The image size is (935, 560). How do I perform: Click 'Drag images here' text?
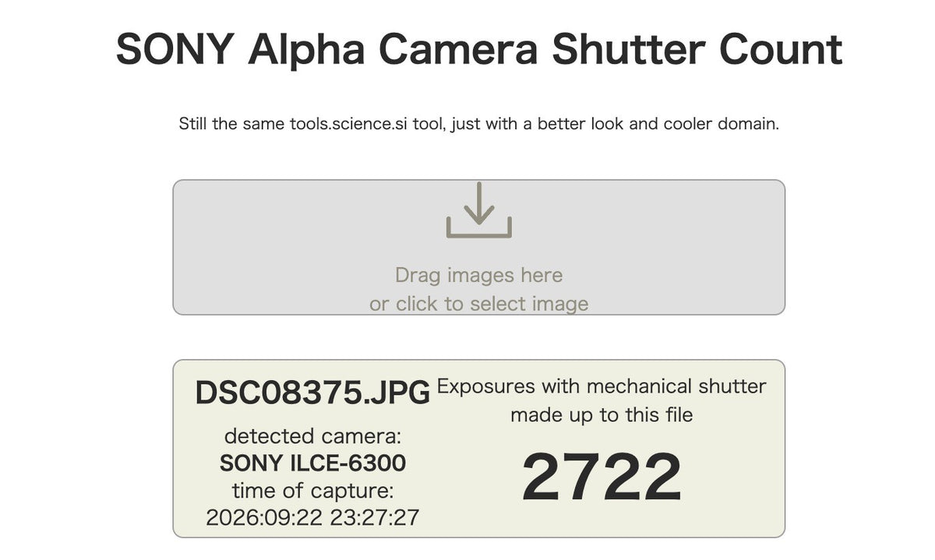point(478,275)
